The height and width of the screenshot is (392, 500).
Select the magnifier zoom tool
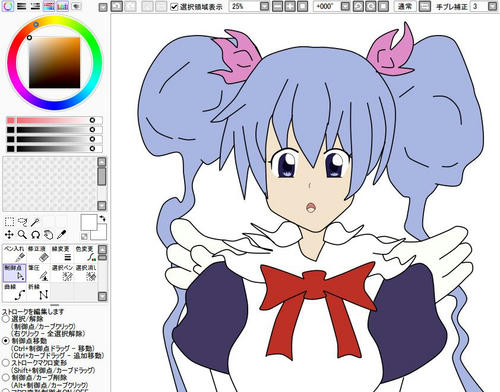coord(22,235)
